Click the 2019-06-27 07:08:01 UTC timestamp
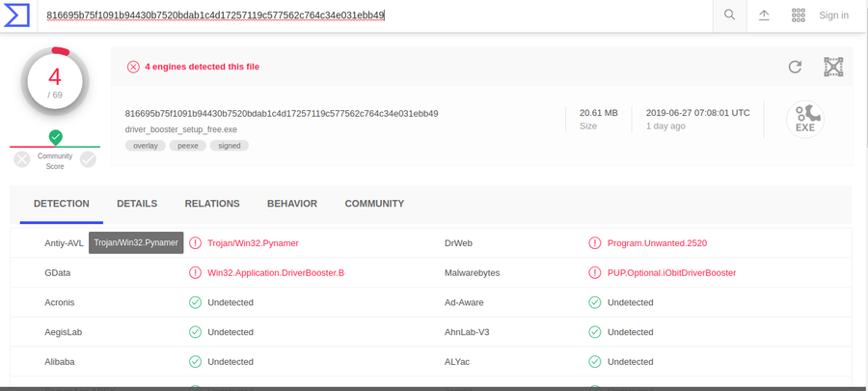Viewport: 868px width, 391px height. [x=698, y=113]
